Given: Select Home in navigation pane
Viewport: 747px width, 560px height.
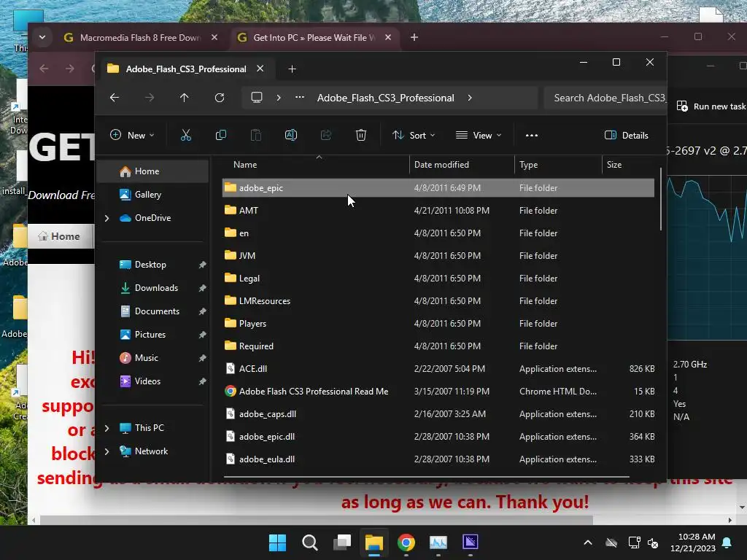Looking at the screenshot, I should (x=152, y=171).
